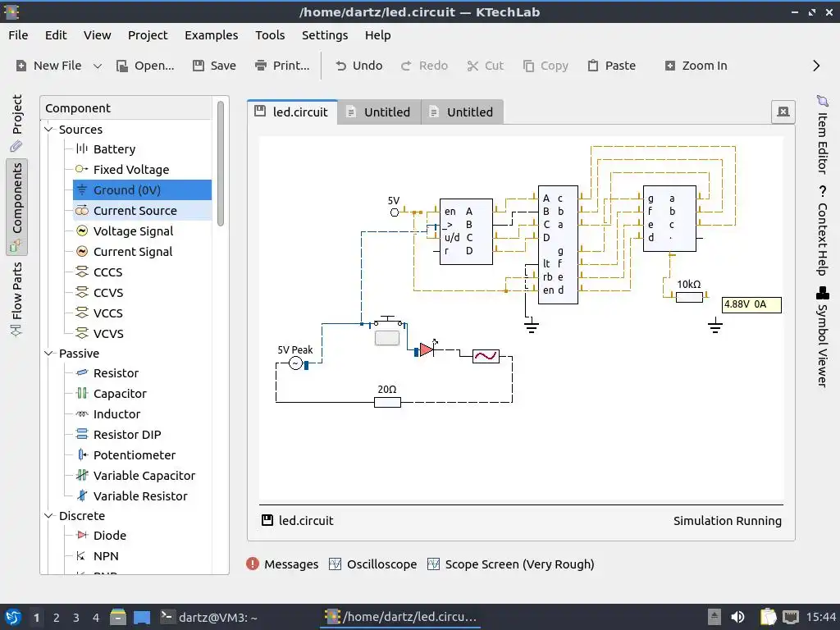
Task: Toggle the Components sidebar panel
Action: pyautogui.click(x=16, y=206)
